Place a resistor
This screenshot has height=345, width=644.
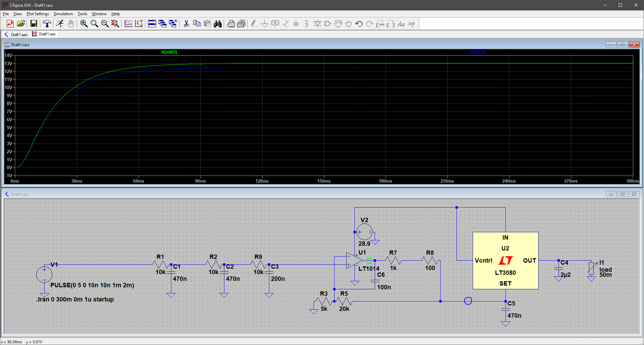coord(286,24)
